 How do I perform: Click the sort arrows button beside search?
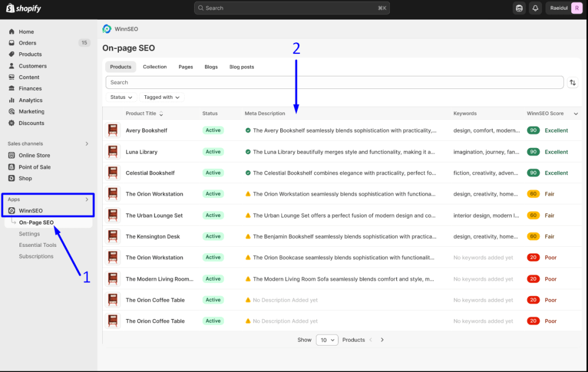tap(572, 83)
